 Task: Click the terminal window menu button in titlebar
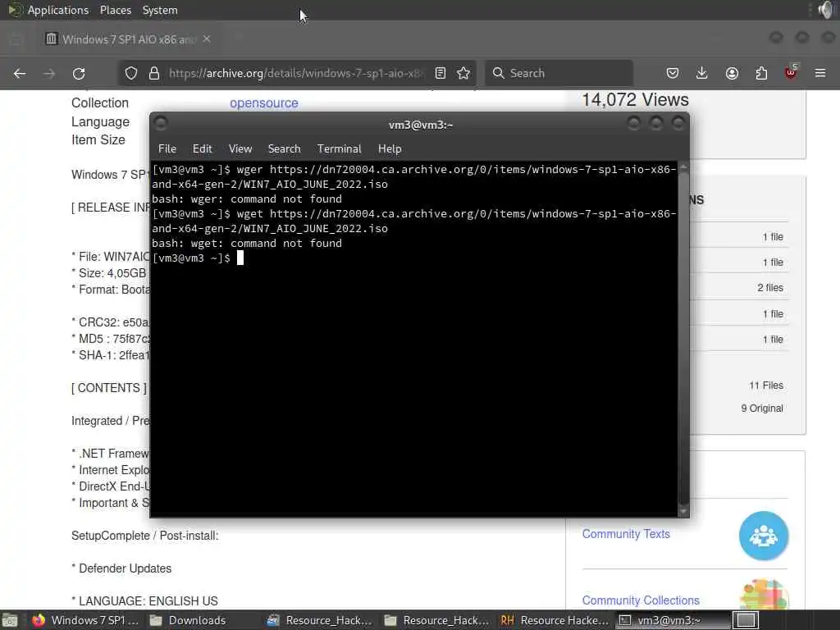pyautogui.click(x=161, y=124)
